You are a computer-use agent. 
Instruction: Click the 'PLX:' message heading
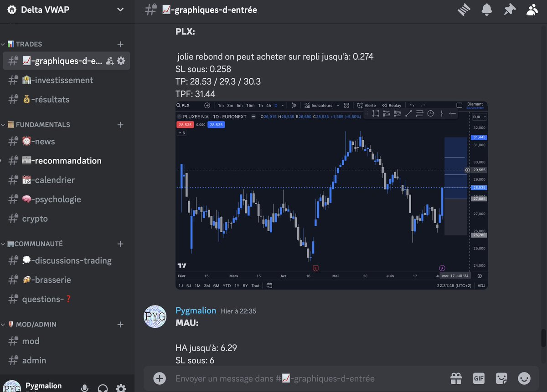point(186,31)
